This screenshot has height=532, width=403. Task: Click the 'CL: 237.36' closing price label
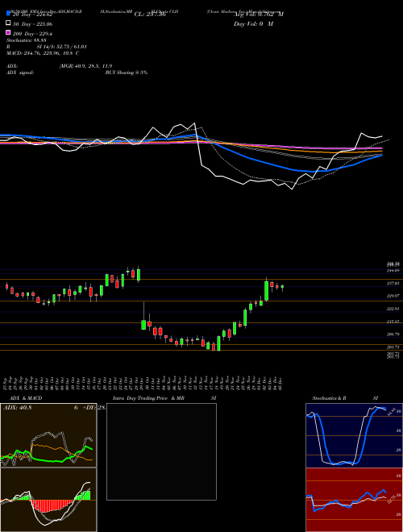[150, 15]
